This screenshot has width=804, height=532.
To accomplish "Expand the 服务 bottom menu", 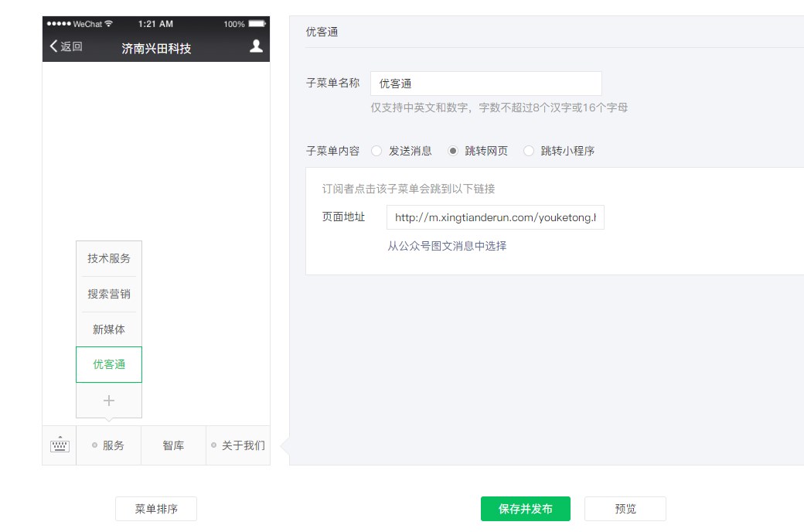I will pyautogui.click(x=109, y=445).
